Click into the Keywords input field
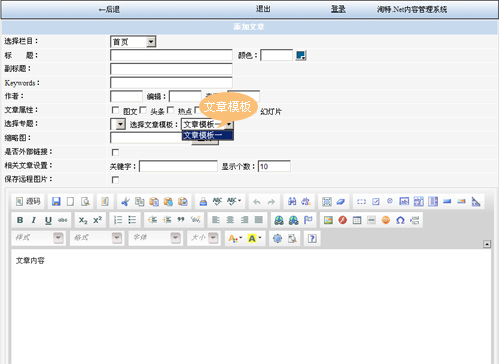Viewport: 500px width, 364px height. (x=171, y=83)
